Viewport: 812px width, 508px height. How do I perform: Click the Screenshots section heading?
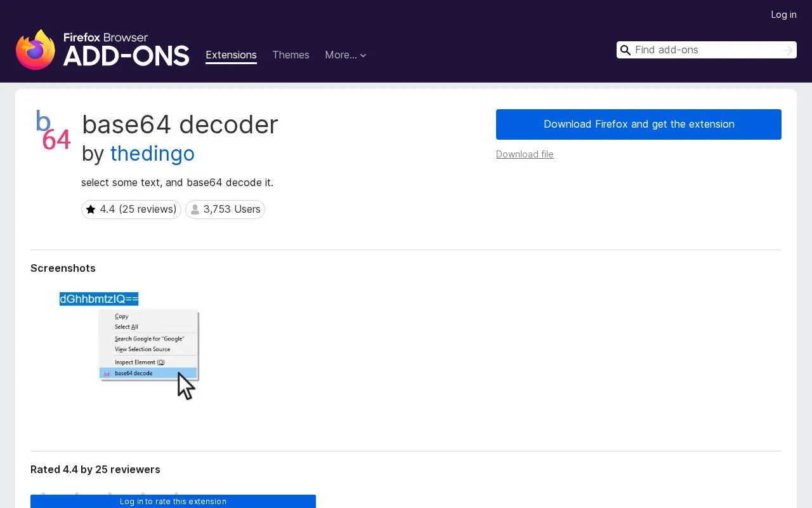point(63,269)
